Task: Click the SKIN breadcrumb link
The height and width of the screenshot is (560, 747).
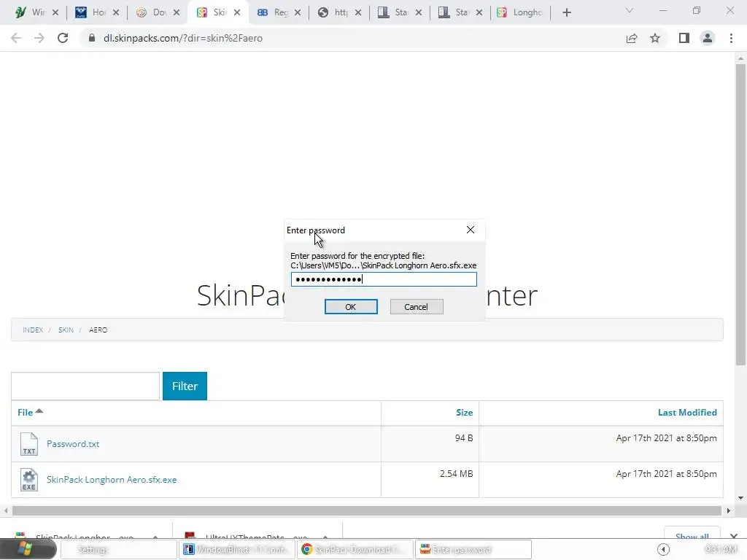Action: coord(66,330)
